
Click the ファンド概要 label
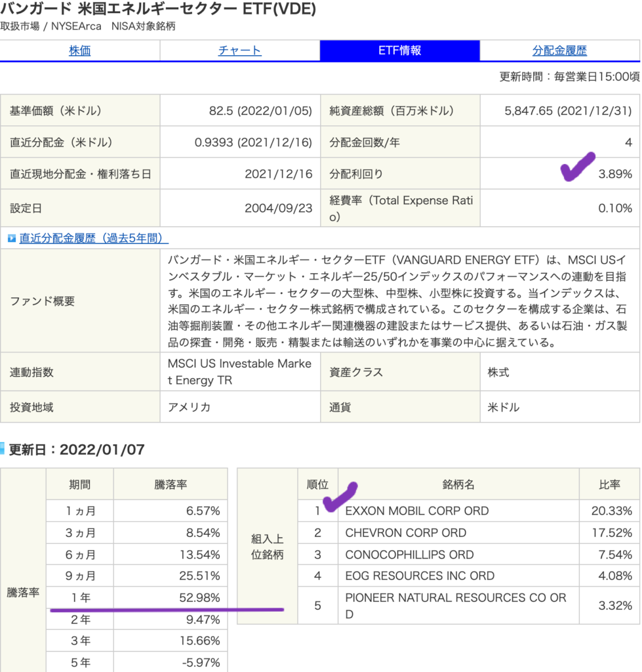(x=42, y=301)
